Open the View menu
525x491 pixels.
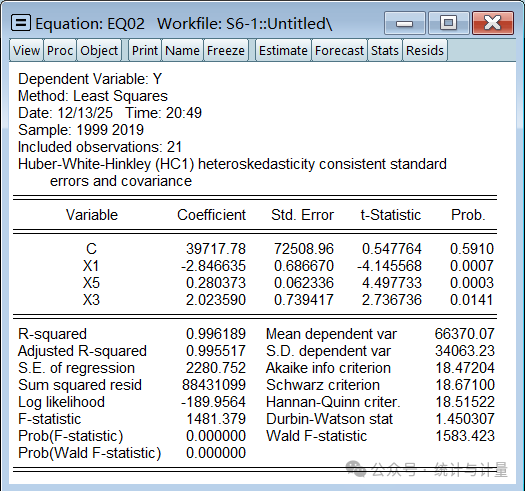[26, 51]
